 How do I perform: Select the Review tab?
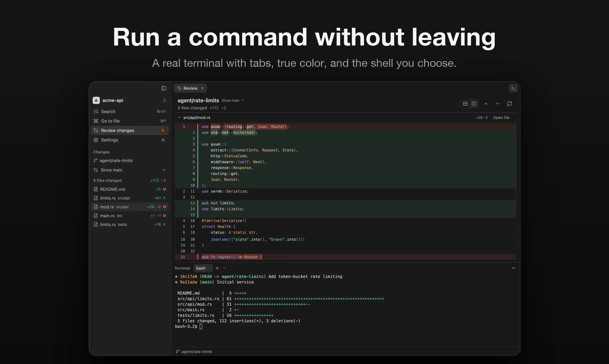190,88
